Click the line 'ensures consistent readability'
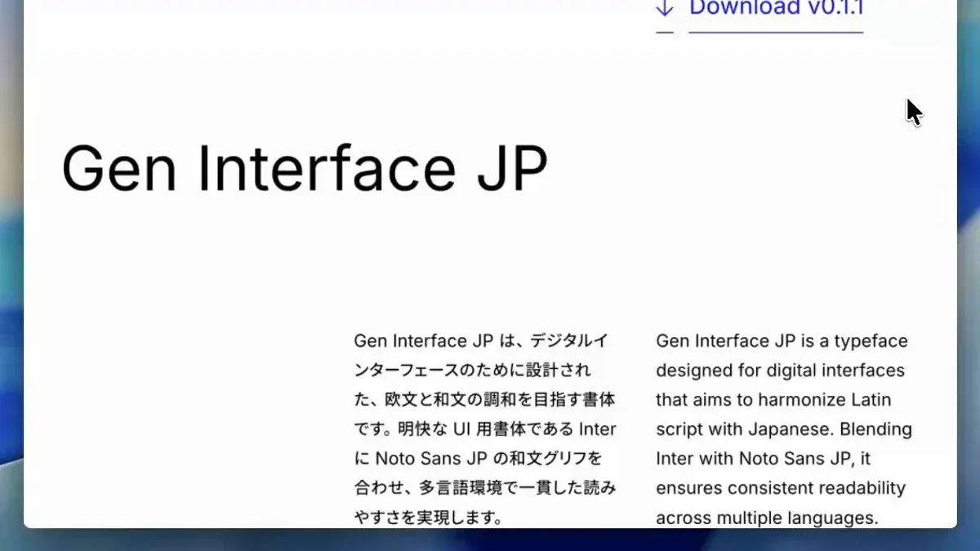The width and height of the screenshot is (980, 551). click(781, 488)
